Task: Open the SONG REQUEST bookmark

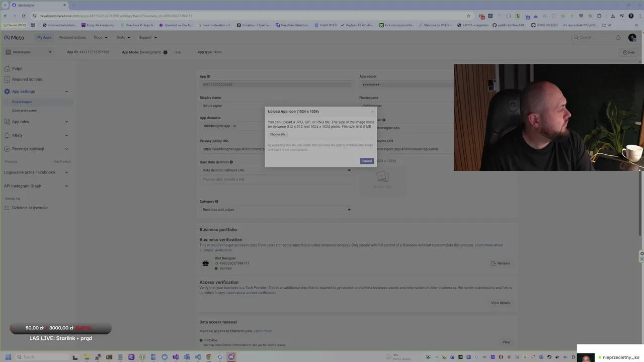Action: 545,25
